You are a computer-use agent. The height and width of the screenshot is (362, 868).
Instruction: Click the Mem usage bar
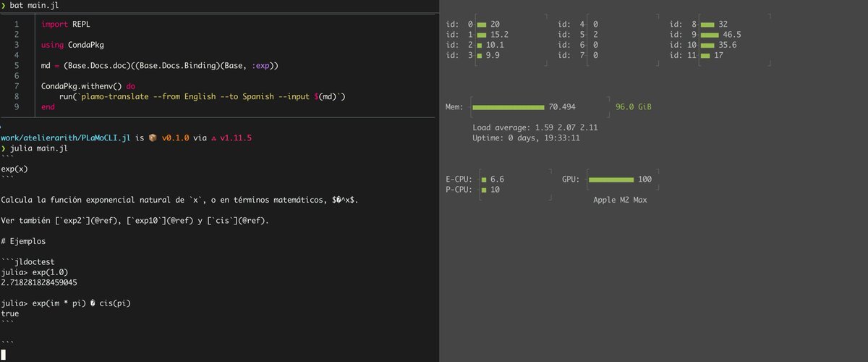[509, 107]
